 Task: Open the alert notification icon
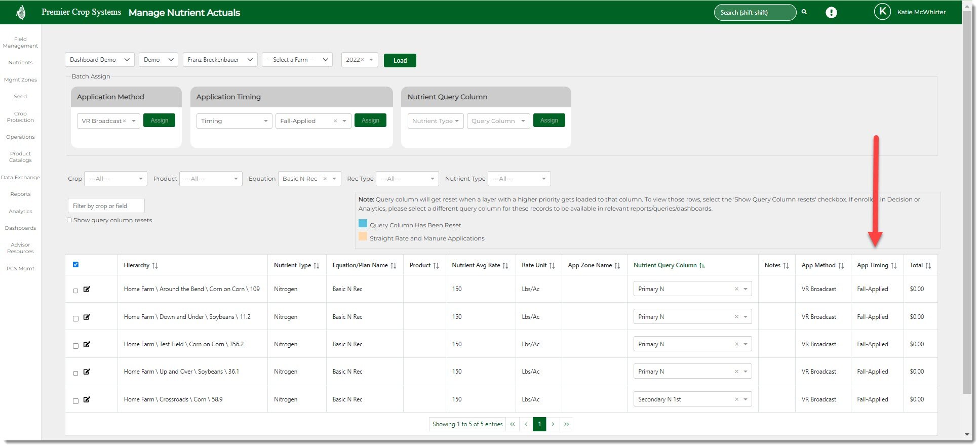[x=831, y=13]
